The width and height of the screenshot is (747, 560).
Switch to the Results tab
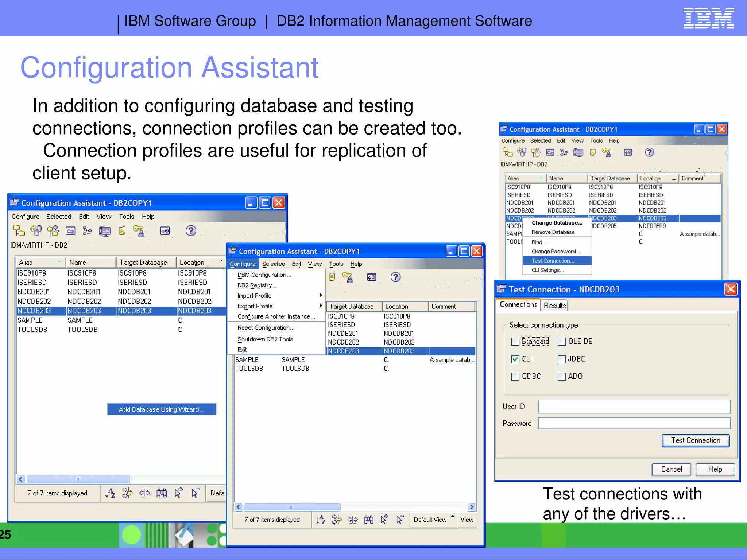click(x=555, y=306)
